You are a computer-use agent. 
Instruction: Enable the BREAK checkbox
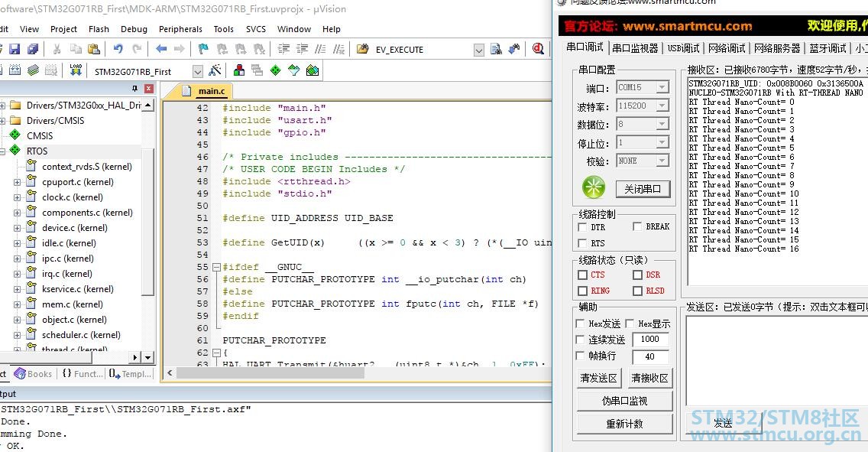(637, 226)
